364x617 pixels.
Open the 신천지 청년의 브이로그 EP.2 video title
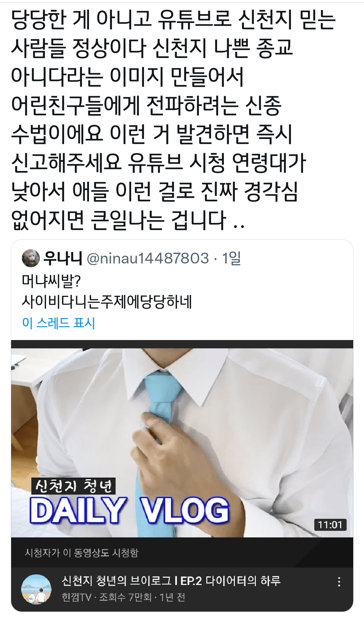point(171,581)
